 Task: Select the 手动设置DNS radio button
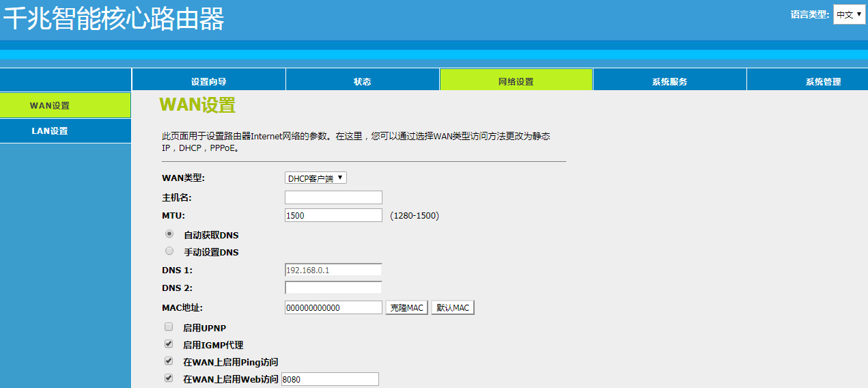click(169, 251)
